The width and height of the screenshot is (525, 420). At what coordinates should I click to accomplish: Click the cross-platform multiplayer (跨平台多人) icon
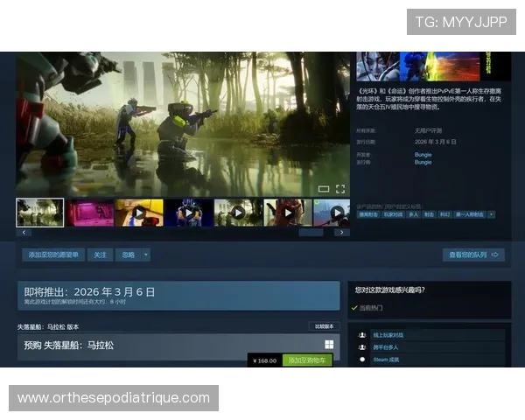click(362, 347)
